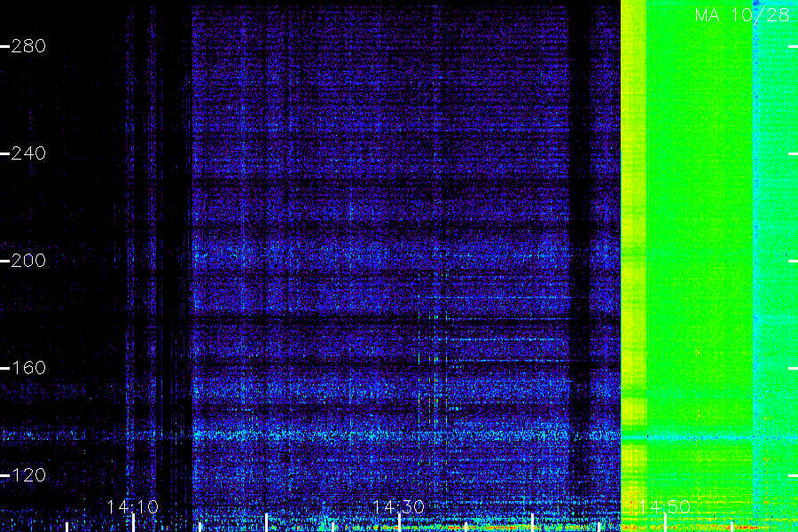Click the 160 frequency axis label
The height and width of the screenshot is (532, 798).
[x=28, y=368]
